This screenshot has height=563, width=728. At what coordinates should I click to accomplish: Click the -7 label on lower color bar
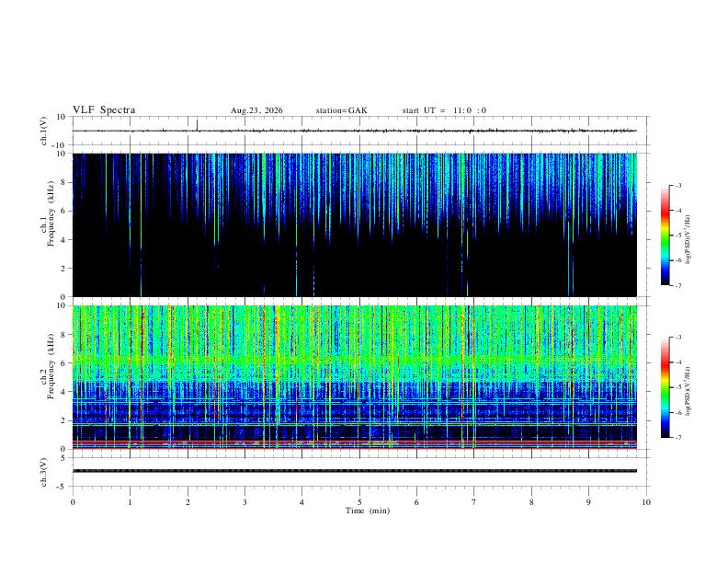click(677, 438)
